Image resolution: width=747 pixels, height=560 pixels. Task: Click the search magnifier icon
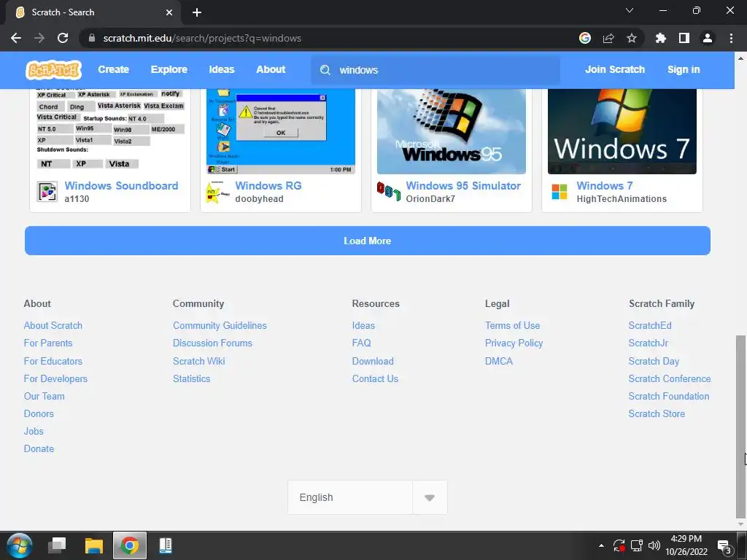tap(325, 70)
